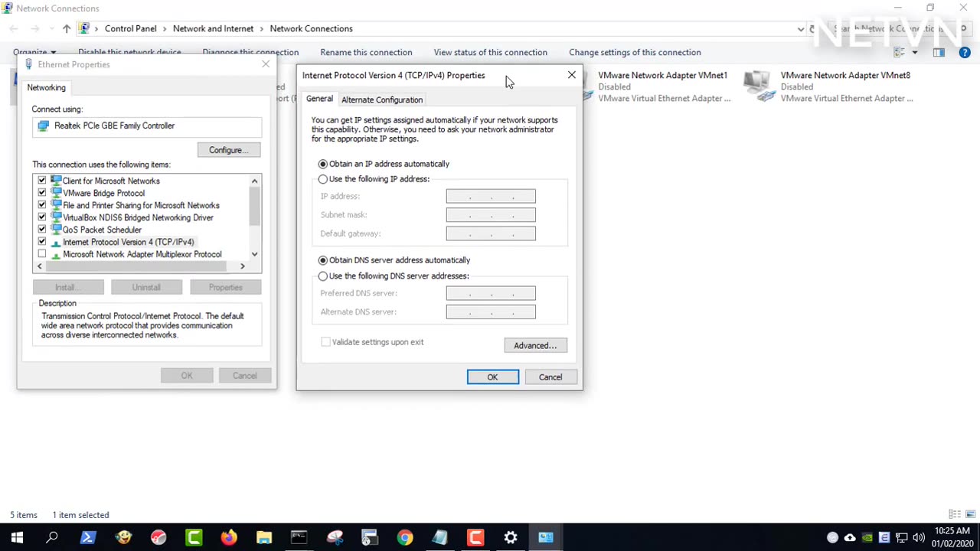Image resolution: width=980 pixels, height=551 pixels.
Task: Open Settings gear on the taskbar
Action: click(511, 537)
